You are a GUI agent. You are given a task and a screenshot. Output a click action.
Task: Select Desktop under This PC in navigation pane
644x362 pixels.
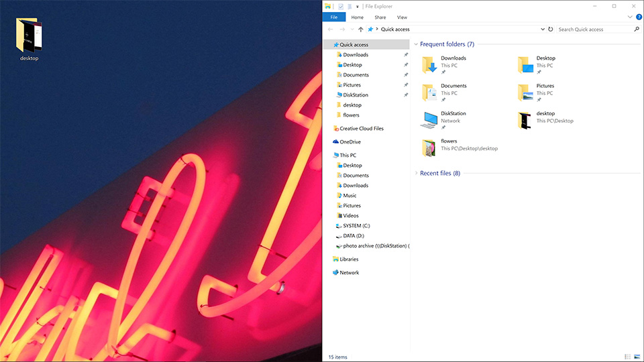click(352, 166)
